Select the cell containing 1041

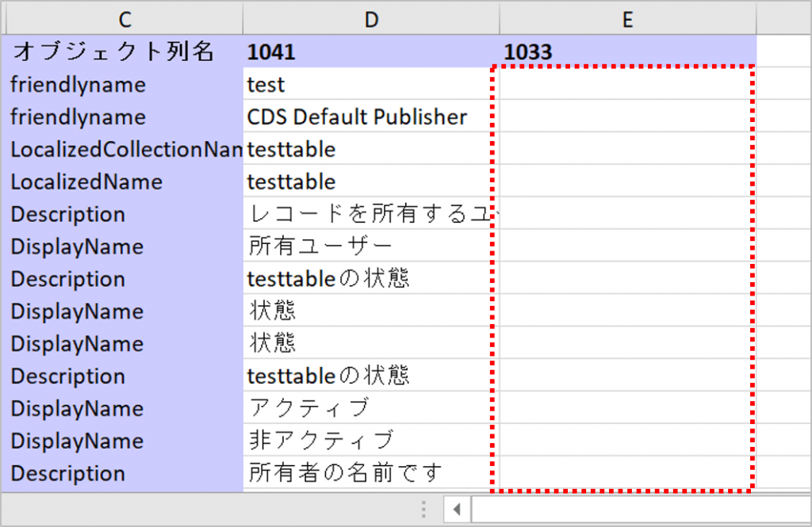[371, 52]
